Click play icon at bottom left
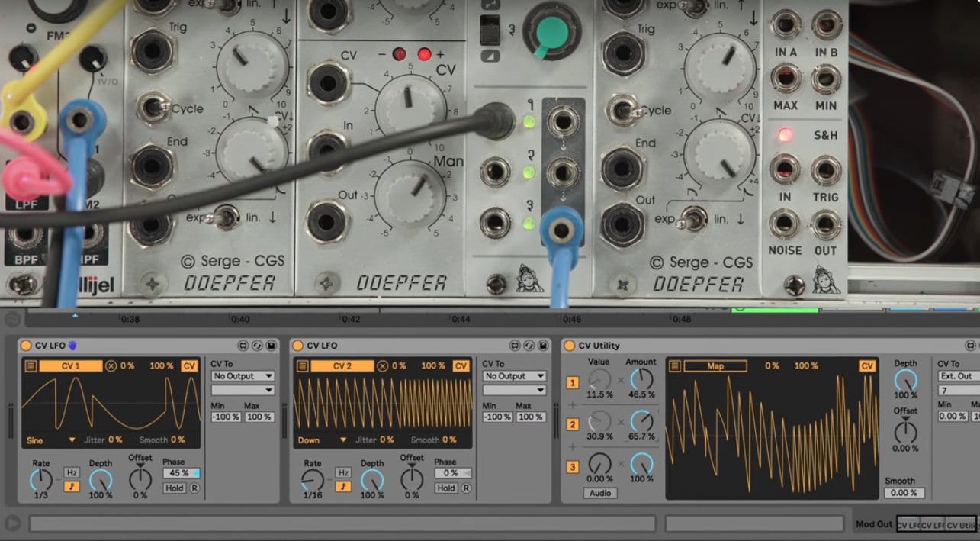Image resolution: width=980 pixels, height=541 pixels. 12,523
